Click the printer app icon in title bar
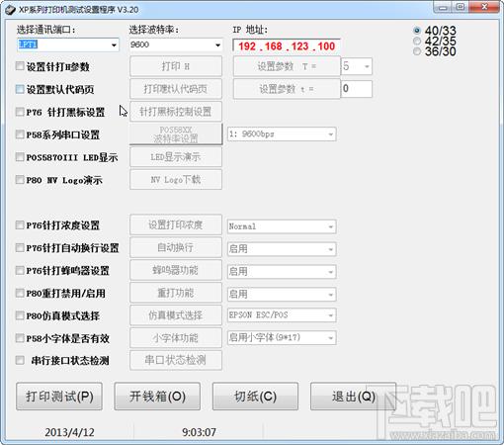504x445 pixels. point(10,10)
